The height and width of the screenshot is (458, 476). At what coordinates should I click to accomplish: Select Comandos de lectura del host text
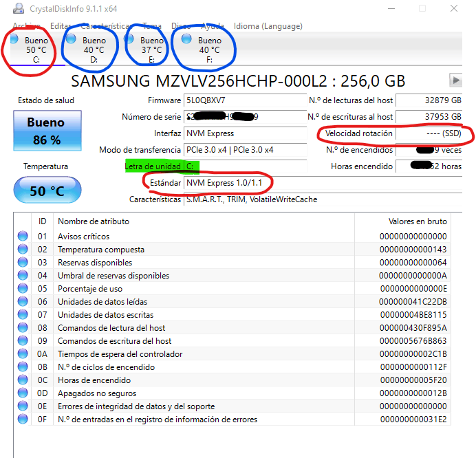click(111, 328)
